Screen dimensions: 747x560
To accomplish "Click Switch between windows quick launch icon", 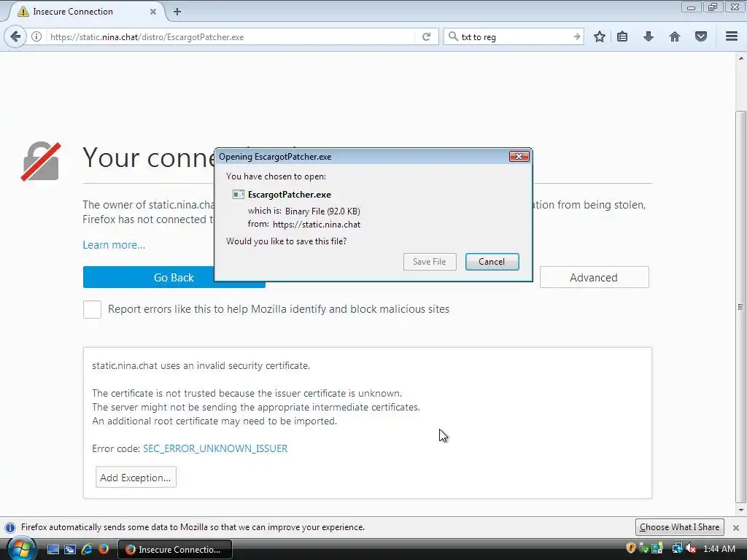I will (x=70, y=549).
